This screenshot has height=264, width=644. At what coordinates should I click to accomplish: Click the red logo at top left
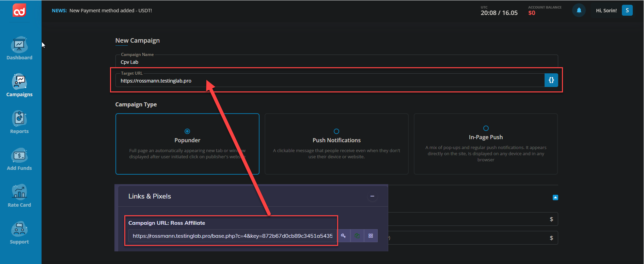coord(19,11)
